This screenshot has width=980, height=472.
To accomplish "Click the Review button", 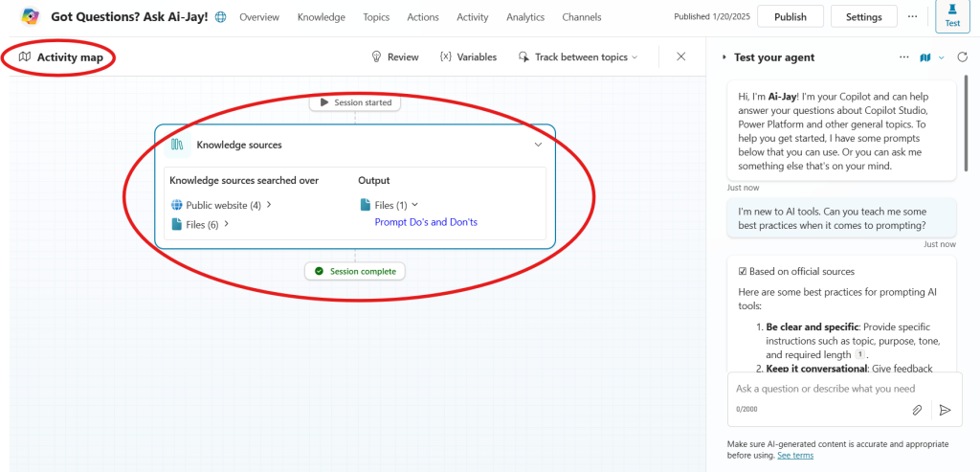I will coord(395,56).
